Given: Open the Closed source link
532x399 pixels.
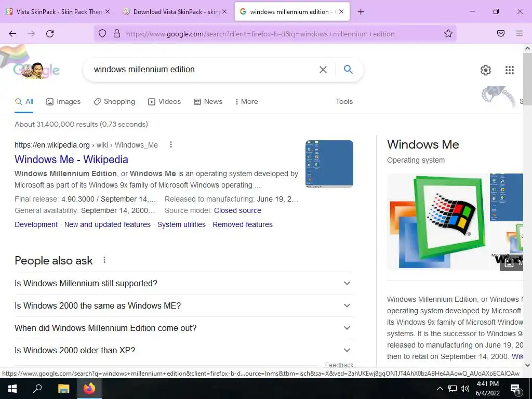Looking at the screenshot, I should tap(237, 210).
